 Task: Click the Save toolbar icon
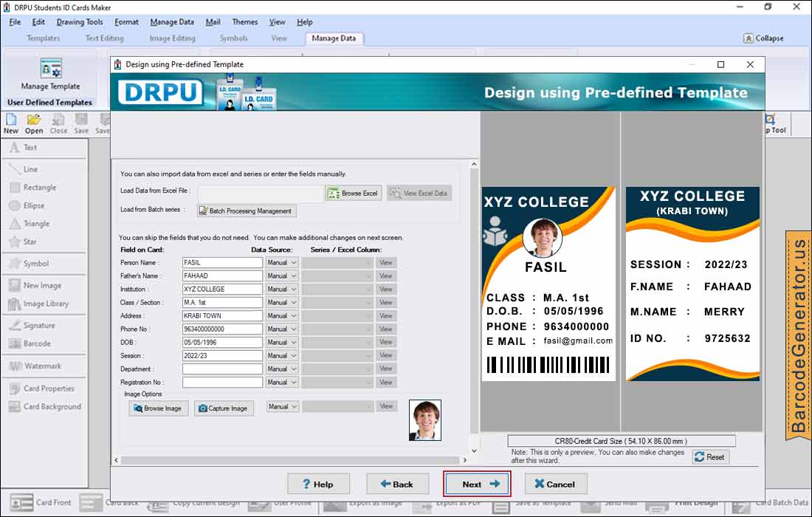[x=81, y=124]
